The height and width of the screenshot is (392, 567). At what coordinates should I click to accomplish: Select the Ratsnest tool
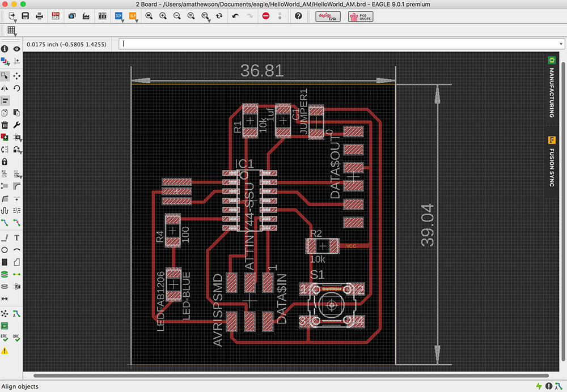point(5,313)
